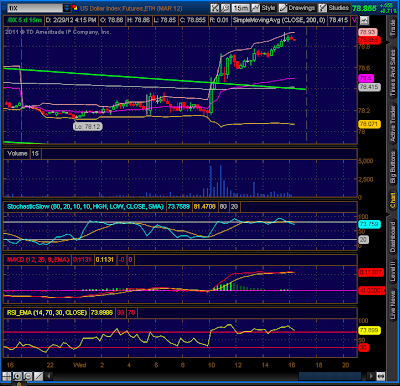The image size is (400, 386).
Task: Click the symbol input field
Action: pyautogui.click(x=35, y=8)
